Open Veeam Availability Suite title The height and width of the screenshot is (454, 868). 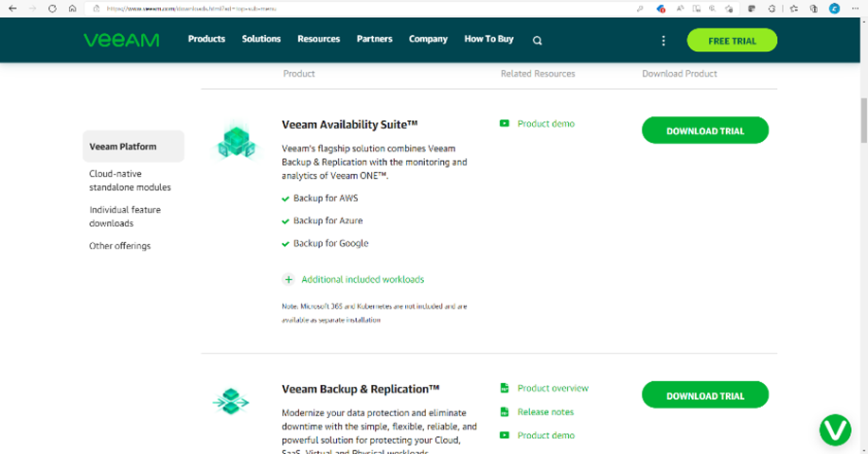click(349, 125)
